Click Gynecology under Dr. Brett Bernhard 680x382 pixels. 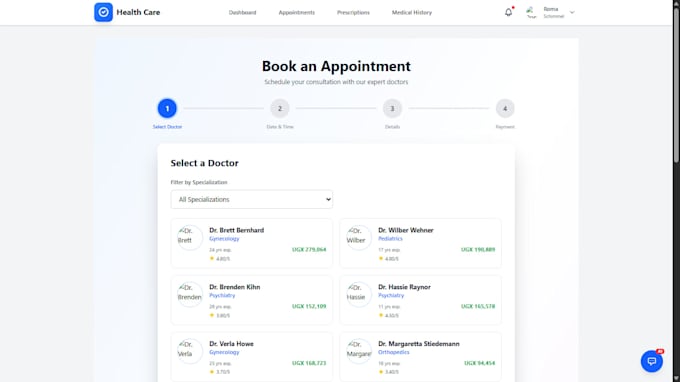[224, 239]
